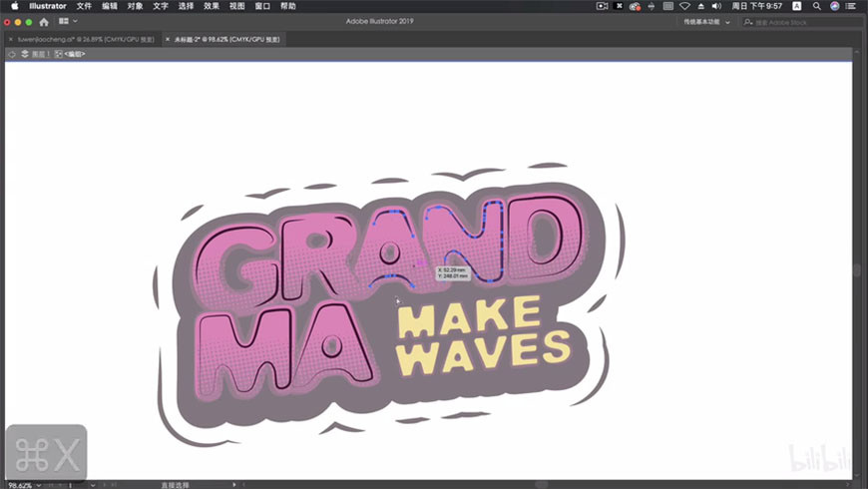
Task: Open the 文件 menu
Action: pos(84,6)
